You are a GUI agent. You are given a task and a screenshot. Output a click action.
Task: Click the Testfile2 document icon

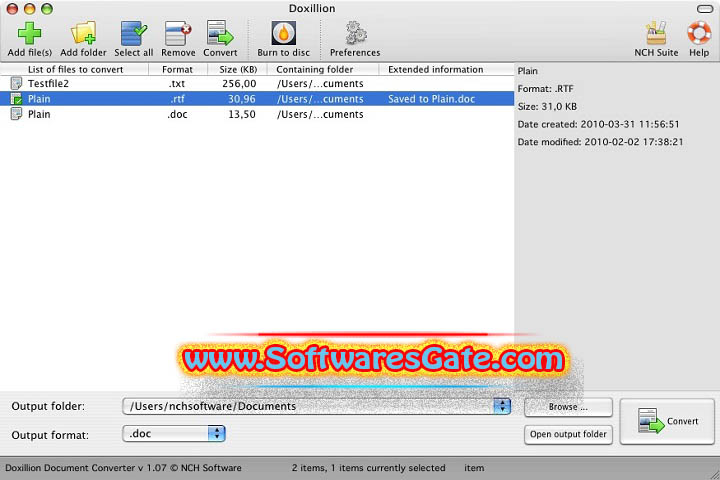coord(16,83)
